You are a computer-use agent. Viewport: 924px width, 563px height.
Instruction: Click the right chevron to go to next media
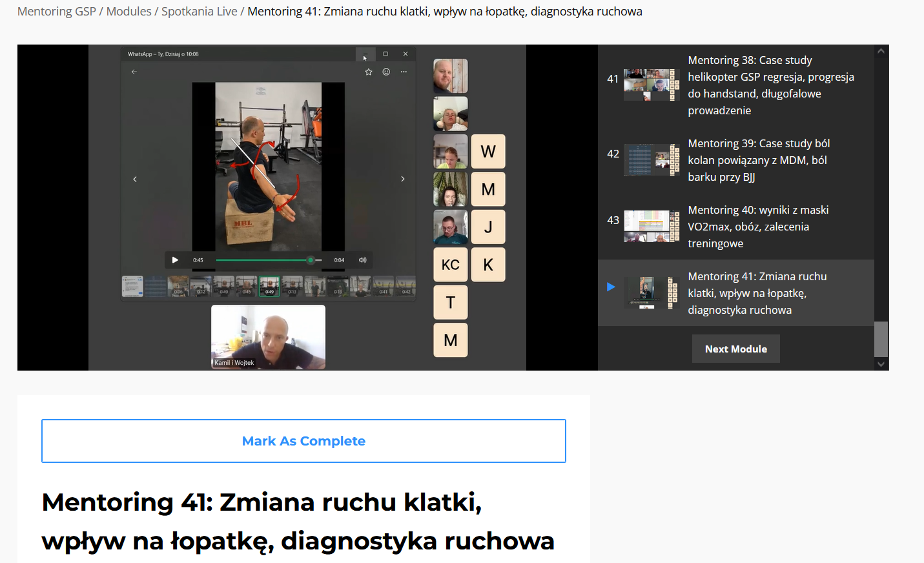click(403, 179)
